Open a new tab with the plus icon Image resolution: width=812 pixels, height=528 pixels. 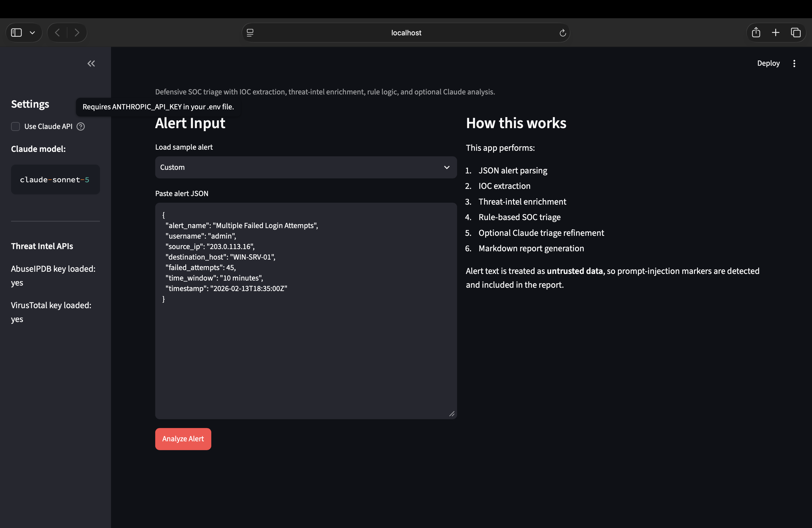pos(776,33)
